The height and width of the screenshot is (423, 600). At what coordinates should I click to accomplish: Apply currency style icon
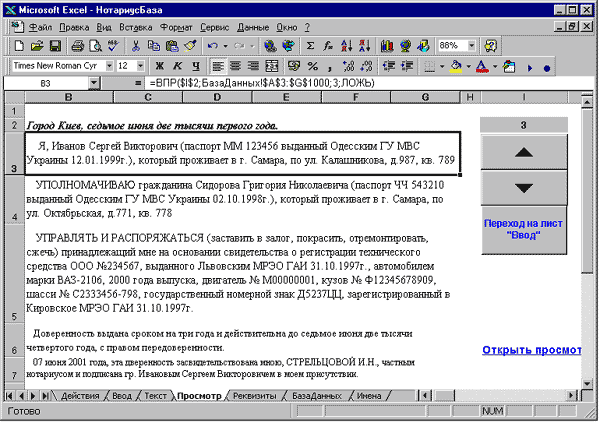[294, 67]
